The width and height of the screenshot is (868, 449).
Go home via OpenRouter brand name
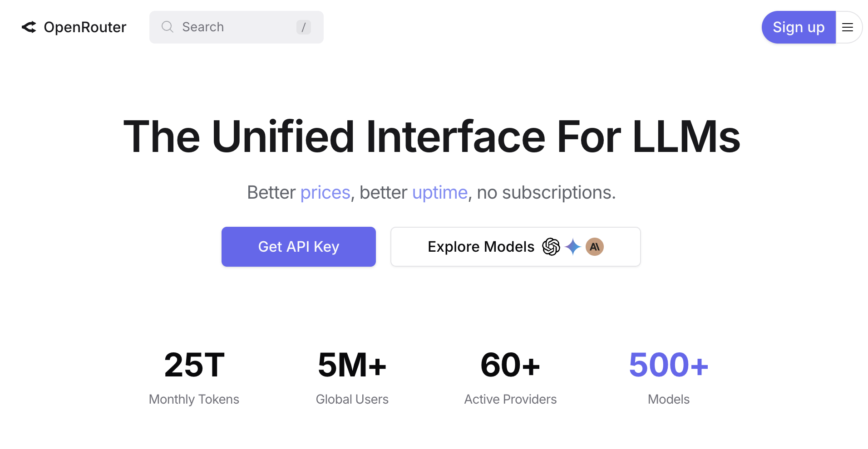[85, 27]
